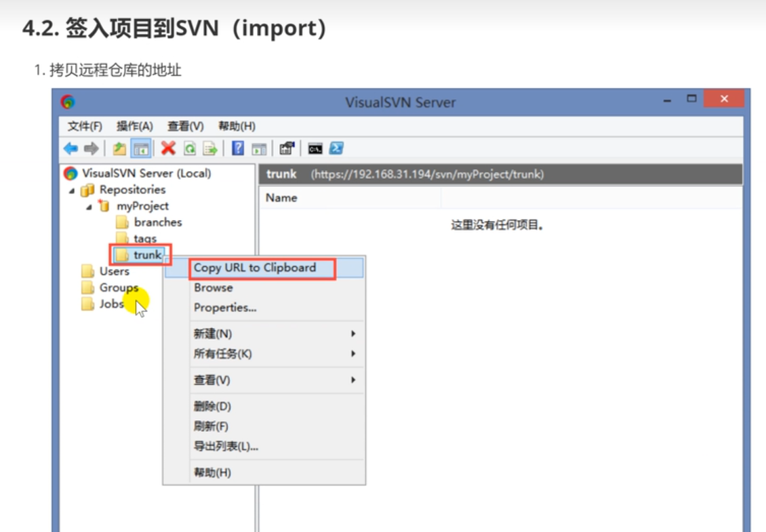Viewport: 766px width, 532px height.
Task: Select the Users tree item
Action: point(115,271)
